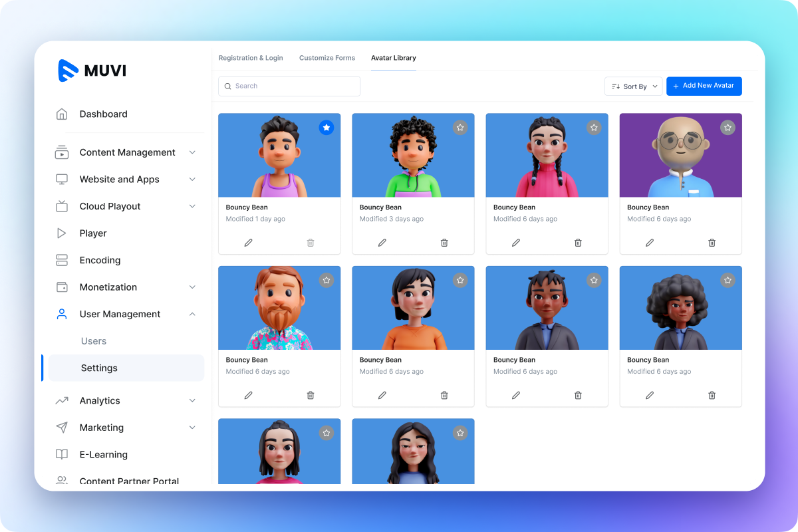Click pencil under orange sweater avatar
Screen dimensions: 798x532
point(382,395)
